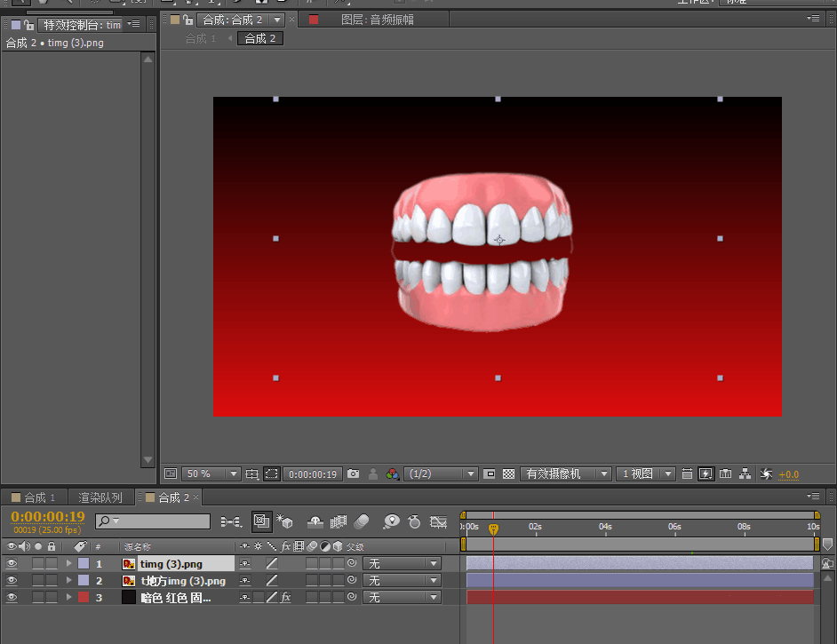Switch to the 渲染队列 render queue tab
837x644 pixels.
(100, 497)
